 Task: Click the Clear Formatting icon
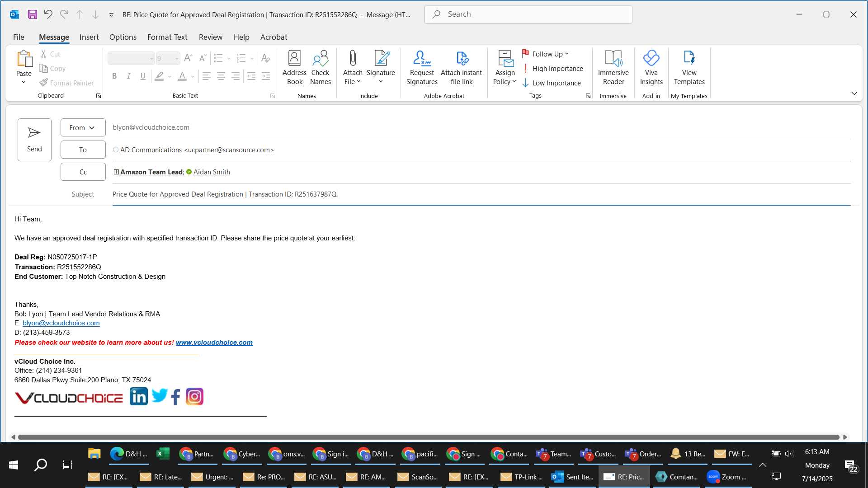[x=265, y=58]
